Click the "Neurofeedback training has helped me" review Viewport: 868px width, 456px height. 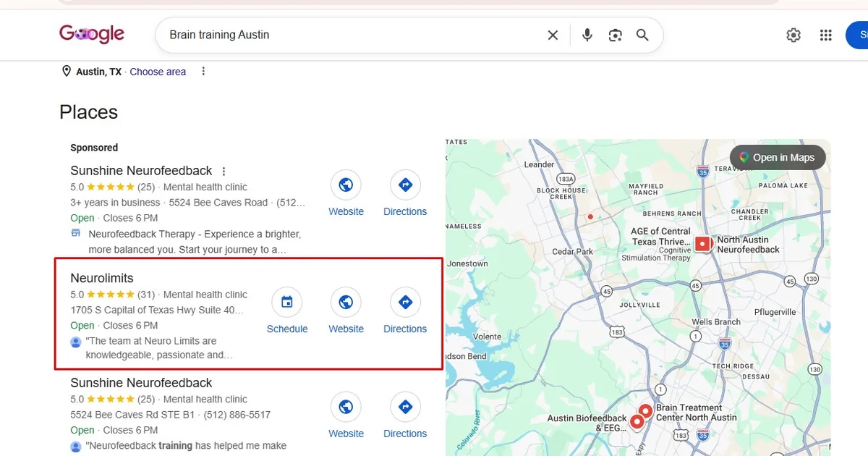[186, 446]
